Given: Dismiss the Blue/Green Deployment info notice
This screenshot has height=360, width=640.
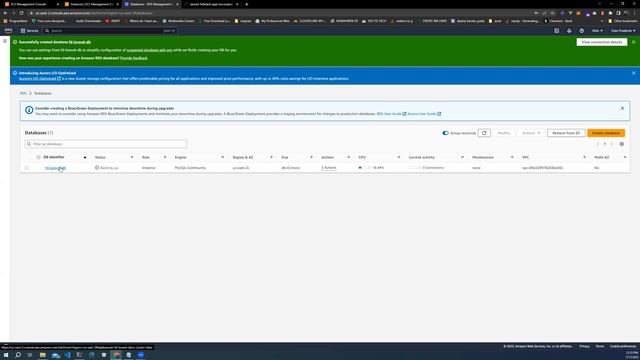Looking at the screenshot, I should click(622, 108).
